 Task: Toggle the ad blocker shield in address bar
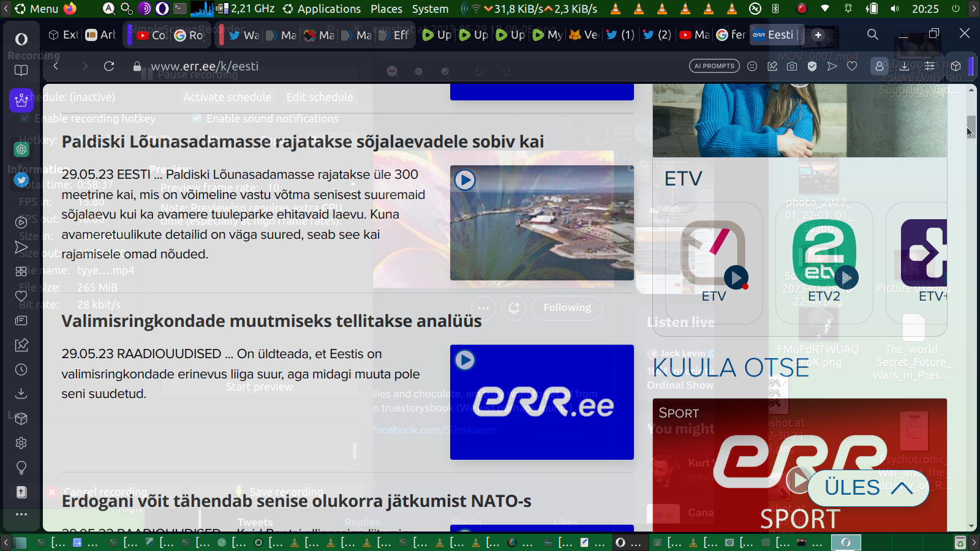[812, 66]
